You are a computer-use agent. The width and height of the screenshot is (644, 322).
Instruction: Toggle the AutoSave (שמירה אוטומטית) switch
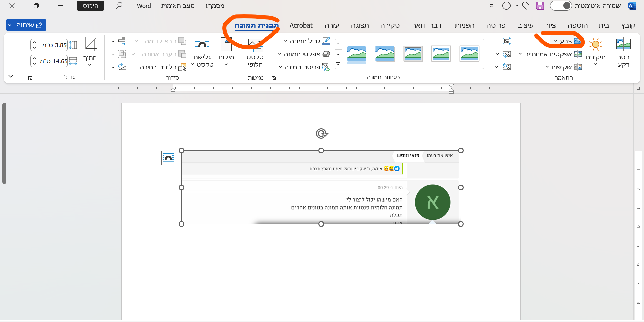561,6
